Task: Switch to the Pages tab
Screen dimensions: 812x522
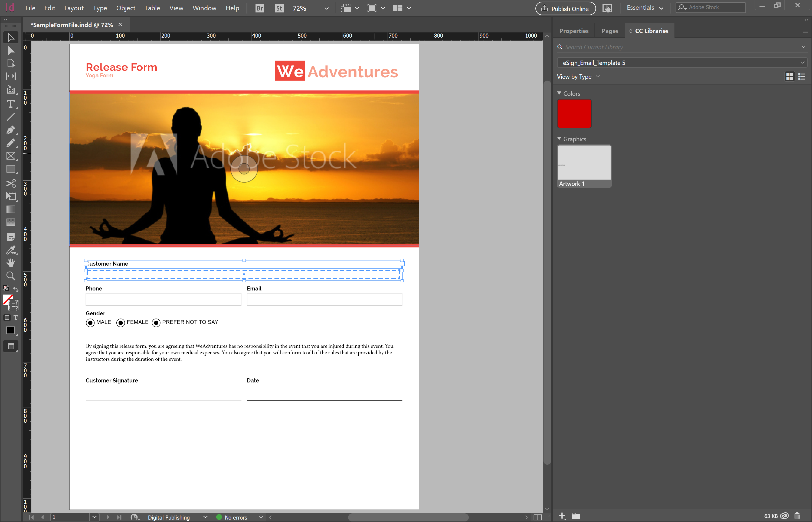Action: coord(610,31)
